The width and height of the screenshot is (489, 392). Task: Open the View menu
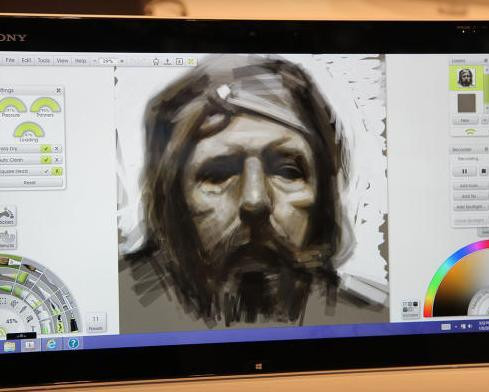(x=62, y=61)
